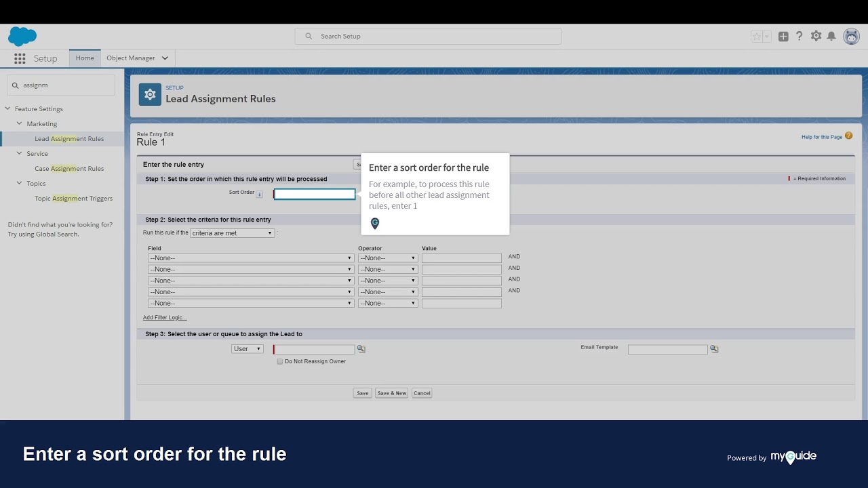Open the first row Operator dropdown

click(x=388, y=258)
